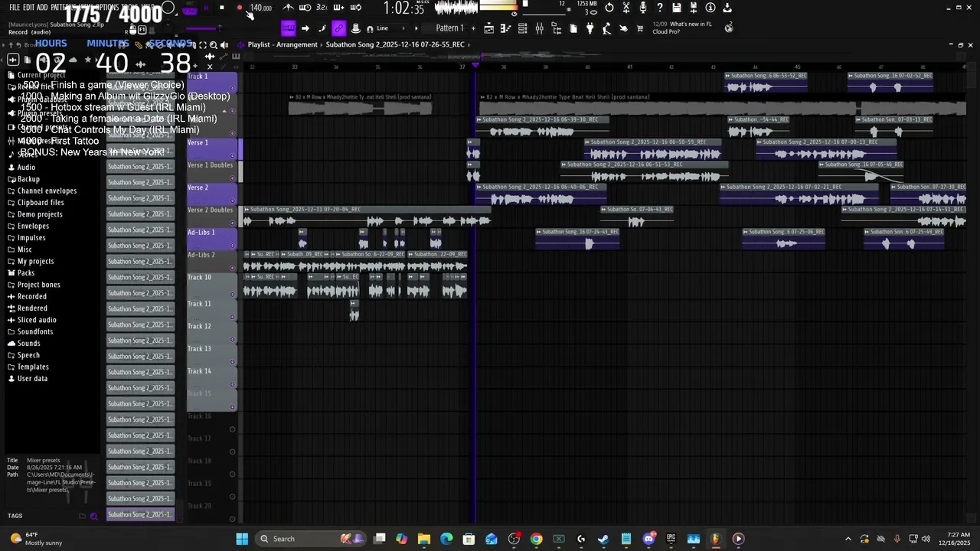
Task: Open the ADD menu
Action: [x=42, y=8]
